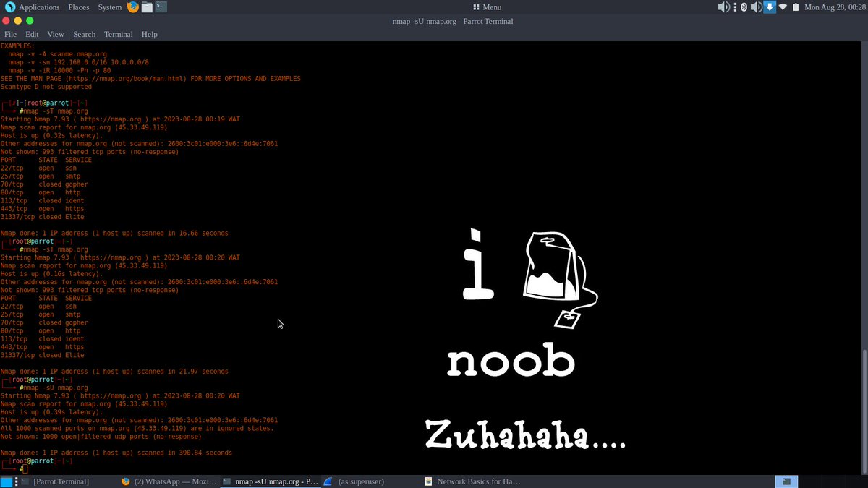Open the Wi-Fi network indicator

coord(783,7)
